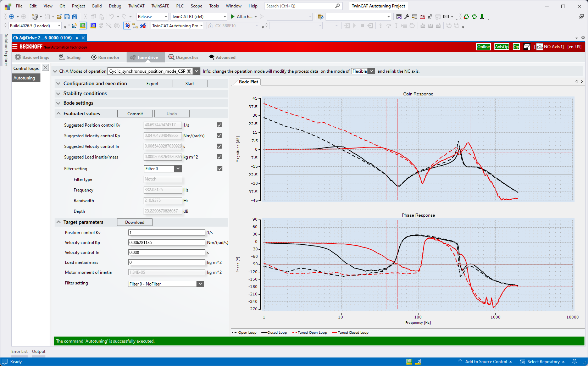The image size is (588, 366).
Task: Switch to the Diagnostics tab
Action: (x=183, y=57)
